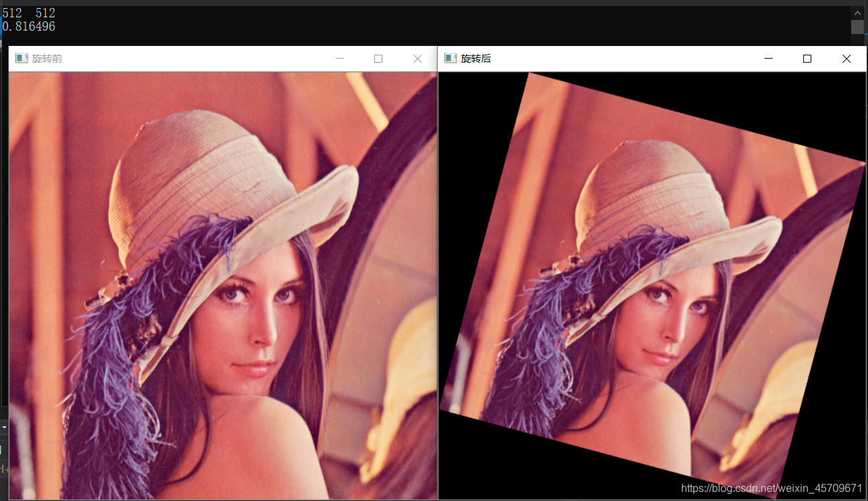This screenshot has height=501, width=868.
Task: Click the 旋转后 title bar text
Action: 476,59
